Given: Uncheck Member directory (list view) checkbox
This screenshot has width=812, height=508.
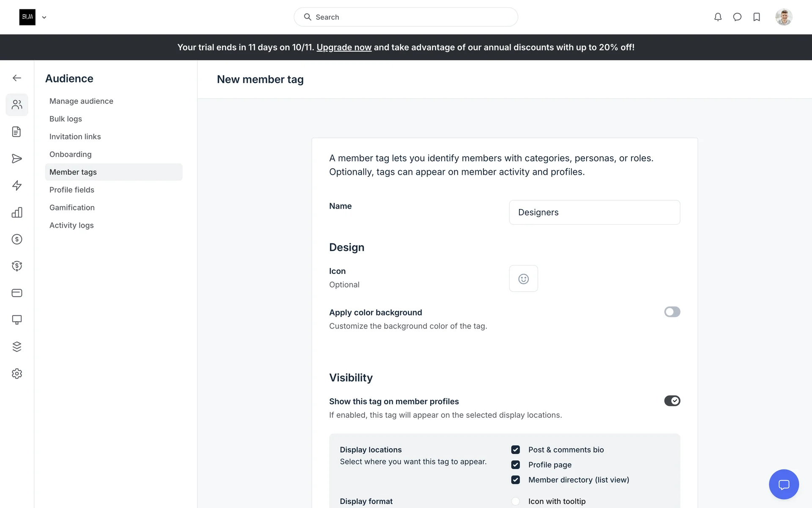Looking at the screenshot, I should [x=515, y=480].
